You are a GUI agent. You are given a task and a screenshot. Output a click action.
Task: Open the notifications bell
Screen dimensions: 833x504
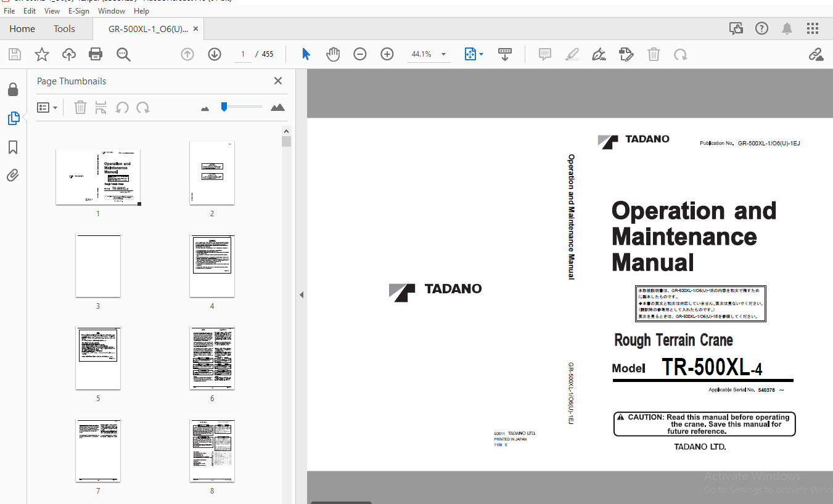pos(787,28)
